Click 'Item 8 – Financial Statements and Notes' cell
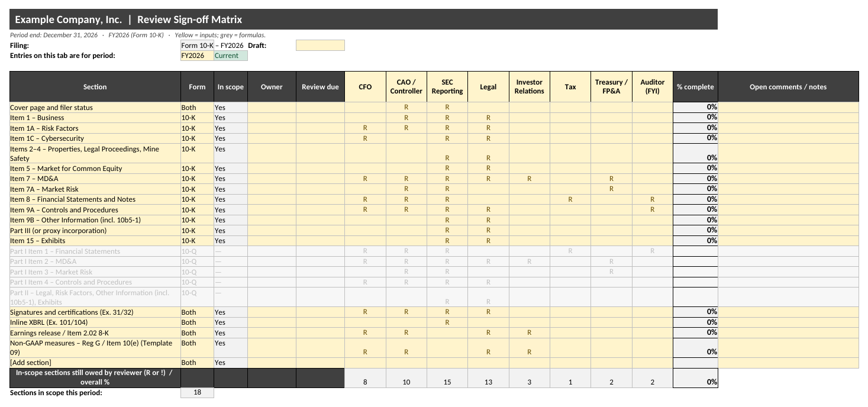This screenshot has height=407, width=868. (x=95, y=199)
